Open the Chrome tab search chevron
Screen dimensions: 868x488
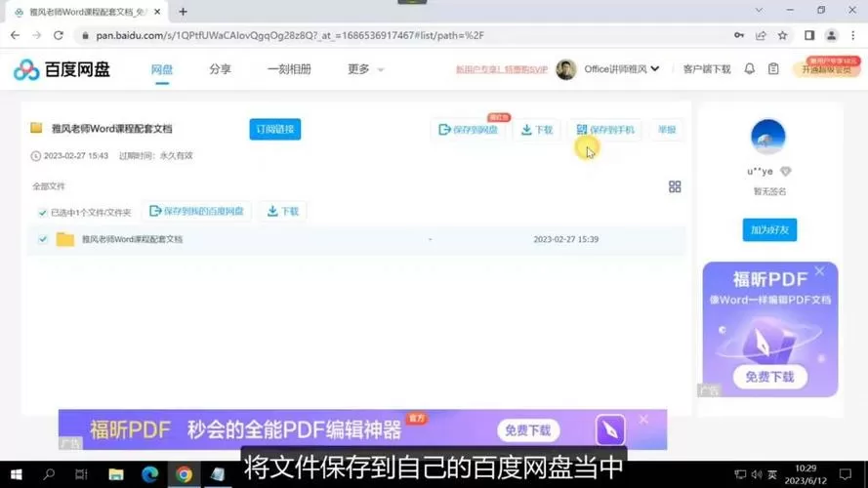pyautogui.click(x=759, y=11)
